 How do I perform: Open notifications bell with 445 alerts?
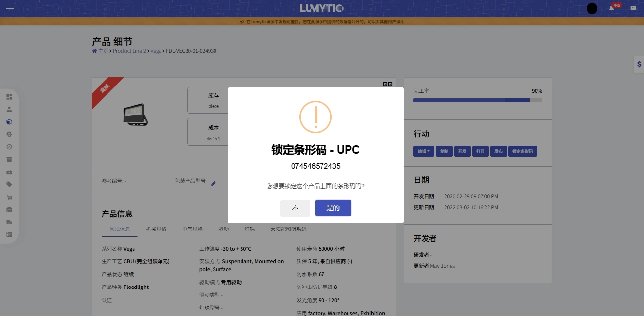coord(610,8)
